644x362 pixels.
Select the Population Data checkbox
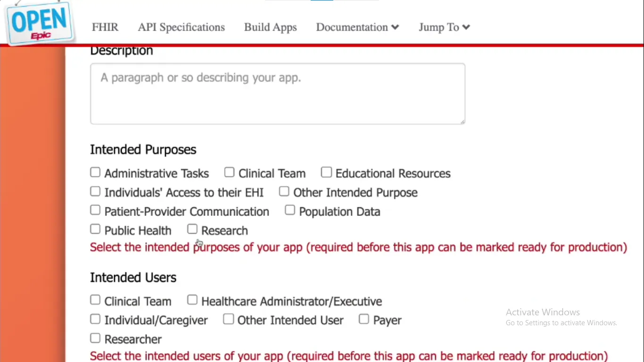click(x=290, y=210)
